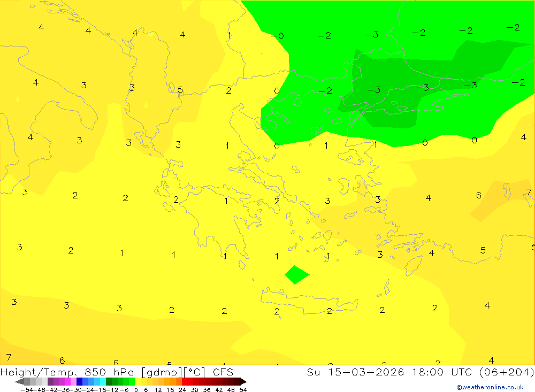Screen dimensions: 535x392
Task: Click the weatheronline.co.uk link
Action: (x=490, y=387)
